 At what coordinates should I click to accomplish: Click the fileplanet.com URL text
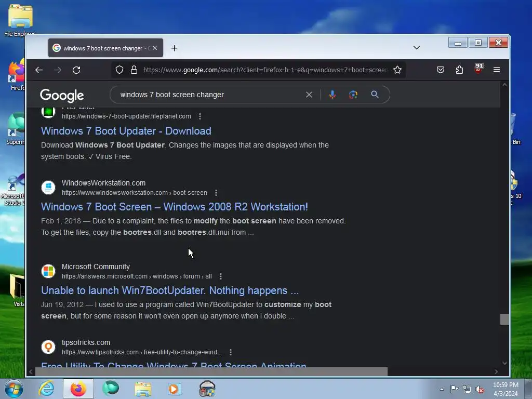[126, 116]
